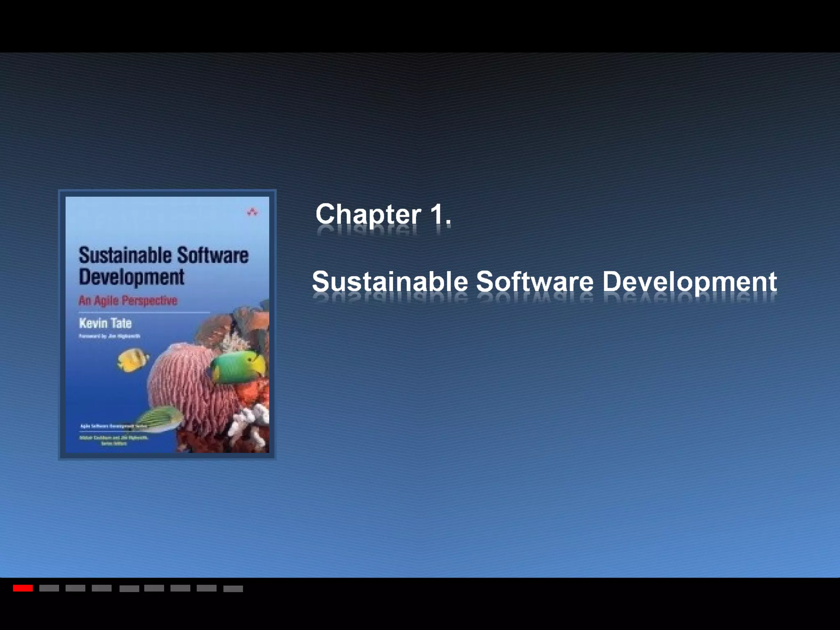Click the eighth progress marker

click(207, 588)
